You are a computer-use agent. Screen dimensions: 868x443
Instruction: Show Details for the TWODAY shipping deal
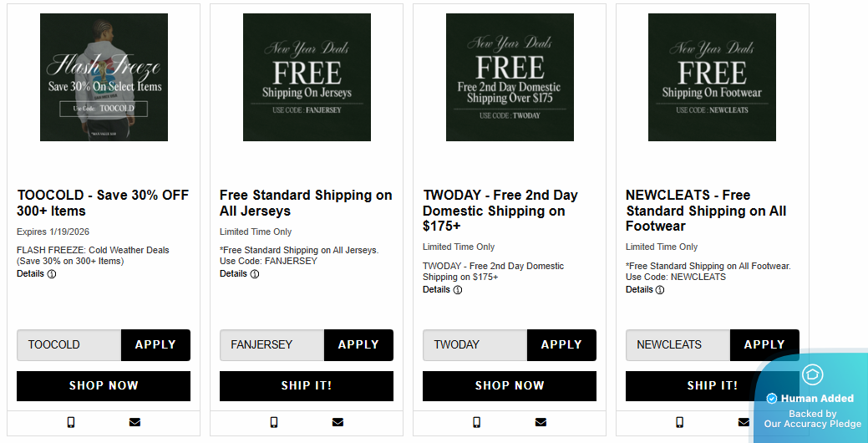[x=442, y=289]
